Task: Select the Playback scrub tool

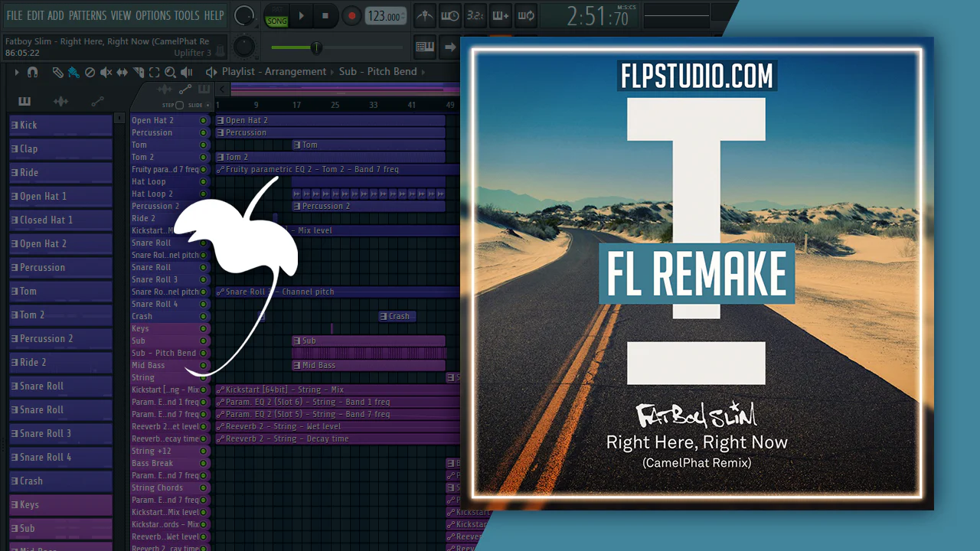Action: coord(186,72)
